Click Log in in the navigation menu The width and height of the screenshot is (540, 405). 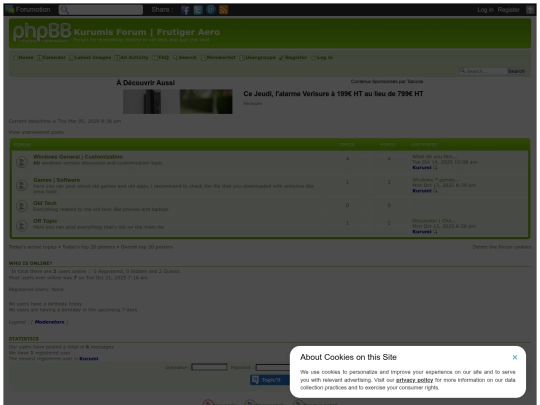point(322,58)
